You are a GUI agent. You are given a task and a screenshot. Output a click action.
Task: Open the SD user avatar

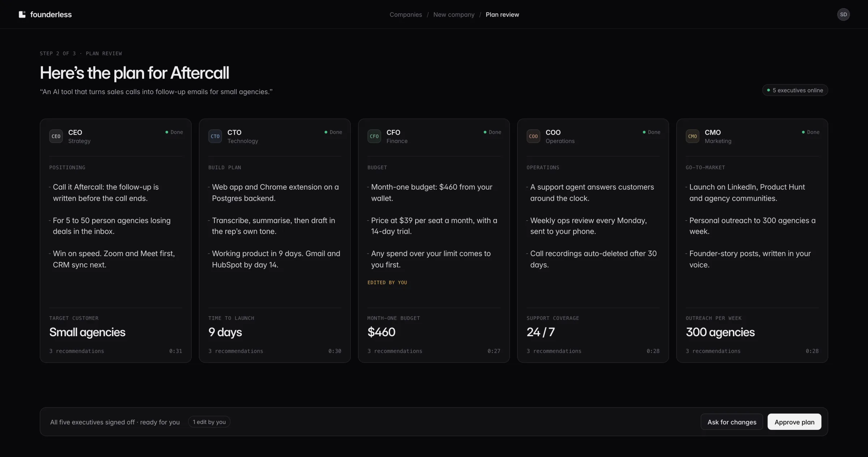coord(843,14)
